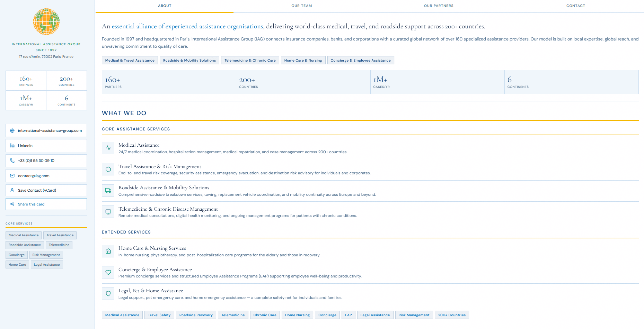Viewport: 644px width, 329px height.
Task: Click the 'EXTENDED SERVICES' subheading
Action: [126, 232]
